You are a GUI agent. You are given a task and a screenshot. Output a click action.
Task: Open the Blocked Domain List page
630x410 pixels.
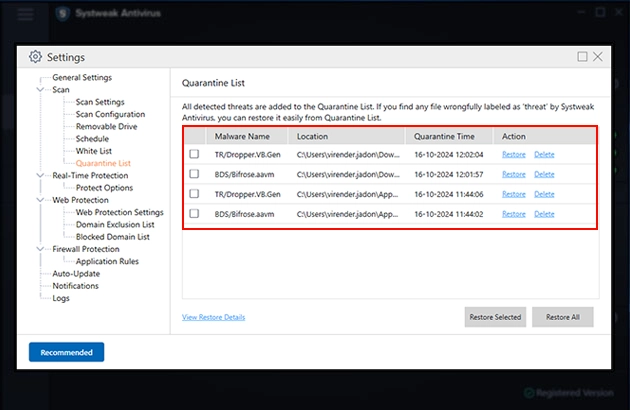[113, 237]
